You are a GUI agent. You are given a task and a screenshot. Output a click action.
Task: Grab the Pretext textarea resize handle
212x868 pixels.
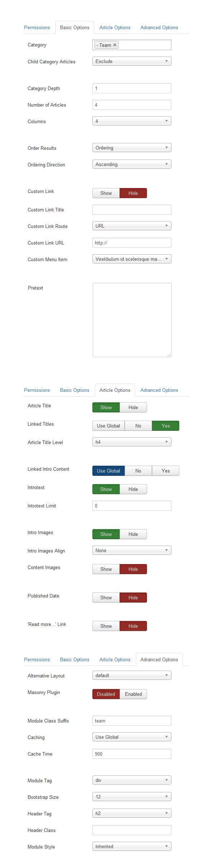tap(169, 355)
